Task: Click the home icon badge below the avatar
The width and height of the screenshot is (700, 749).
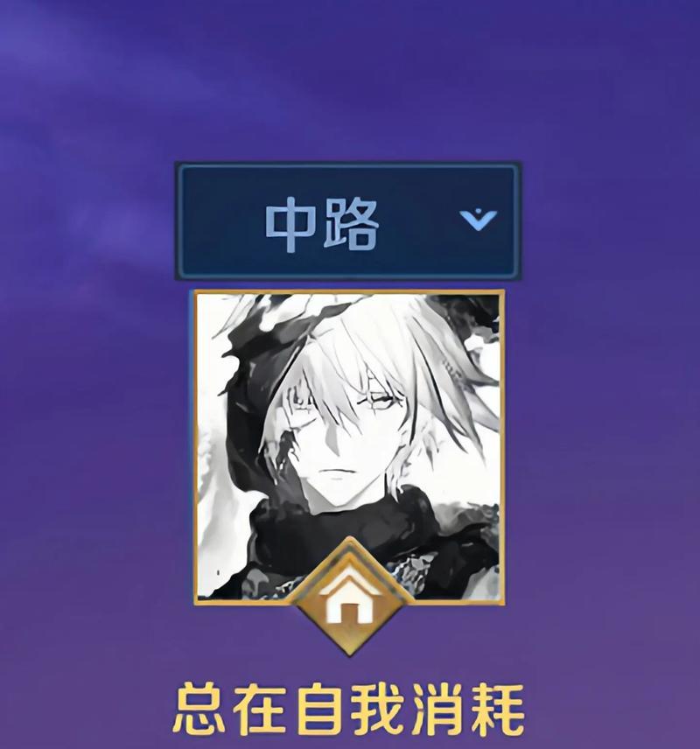Action: pos(350,597)
